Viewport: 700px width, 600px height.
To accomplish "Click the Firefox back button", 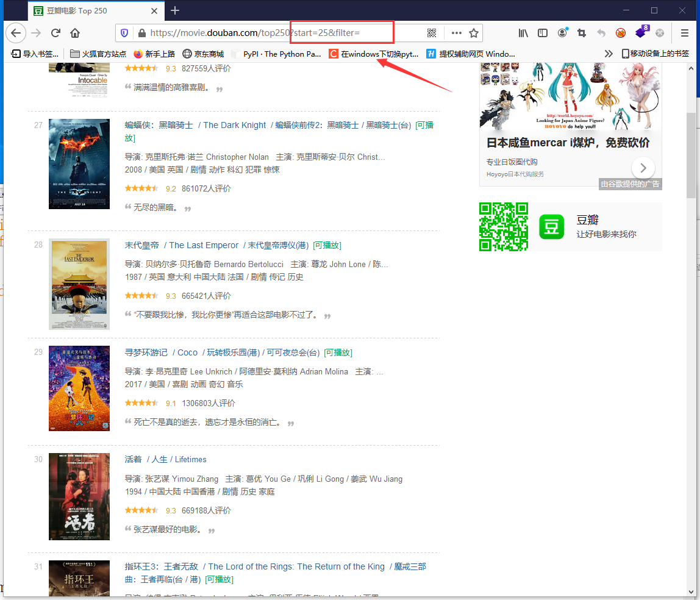I will (15, 33).
